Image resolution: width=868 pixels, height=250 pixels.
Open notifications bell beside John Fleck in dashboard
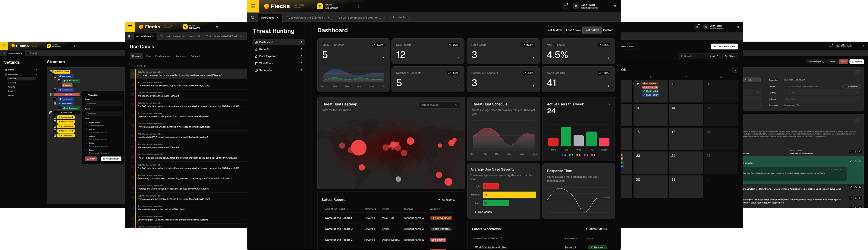click(565, 6)
